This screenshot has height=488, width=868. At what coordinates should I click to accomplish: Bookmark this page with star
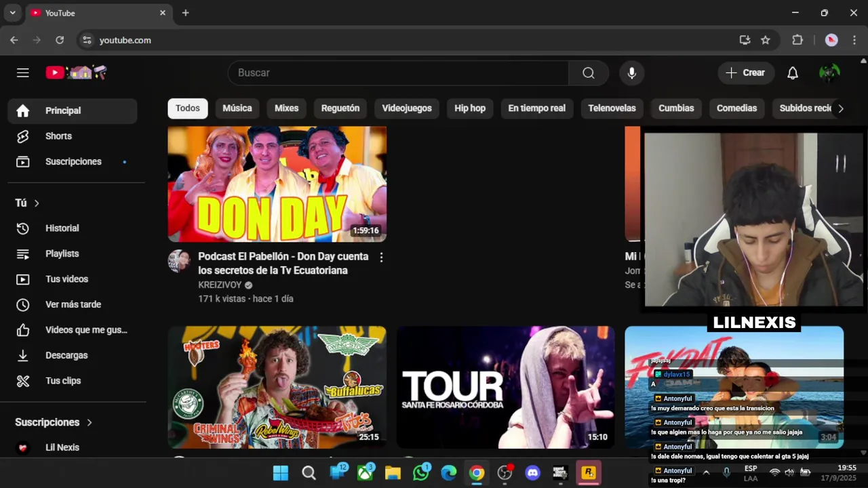(x=766, y=40)
